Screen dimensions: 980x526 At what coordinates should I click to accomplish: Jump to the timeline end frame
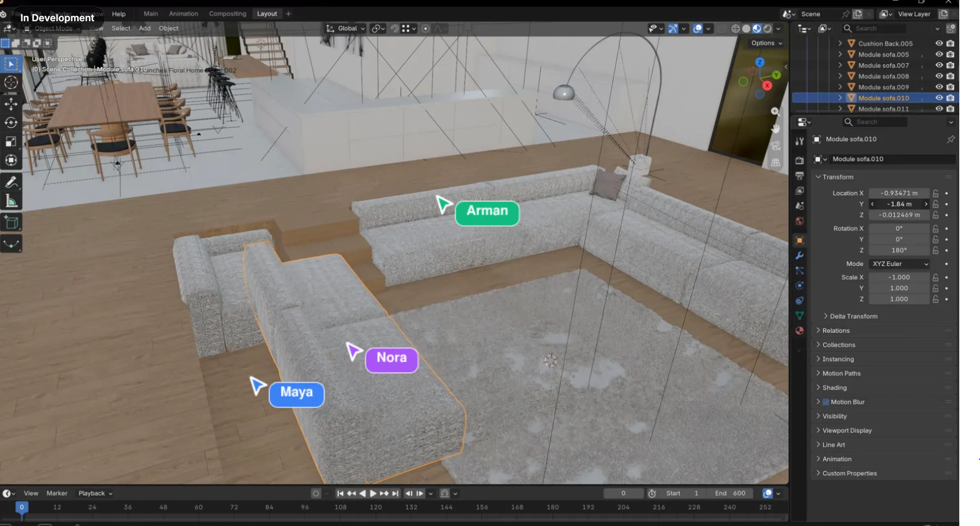(x=395, y=493)
